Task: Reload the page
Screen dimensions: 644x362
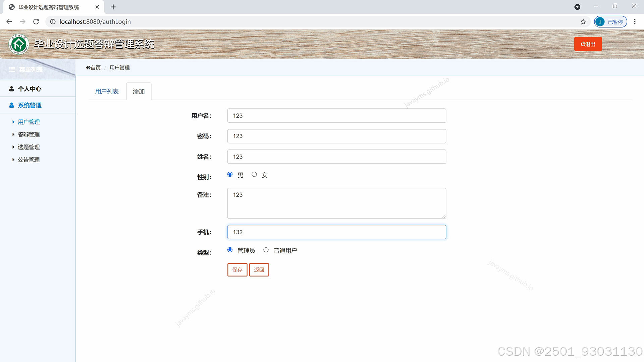Action: pos(36,22)
